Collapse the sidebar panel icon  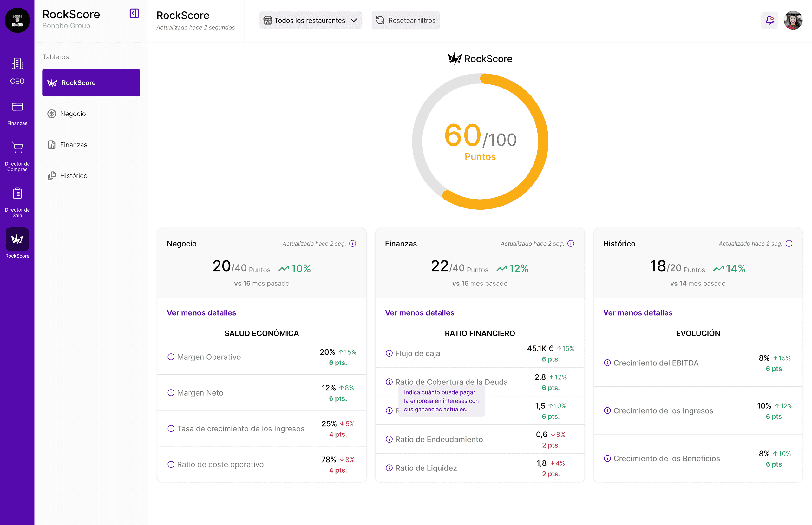tap(134, 13)
